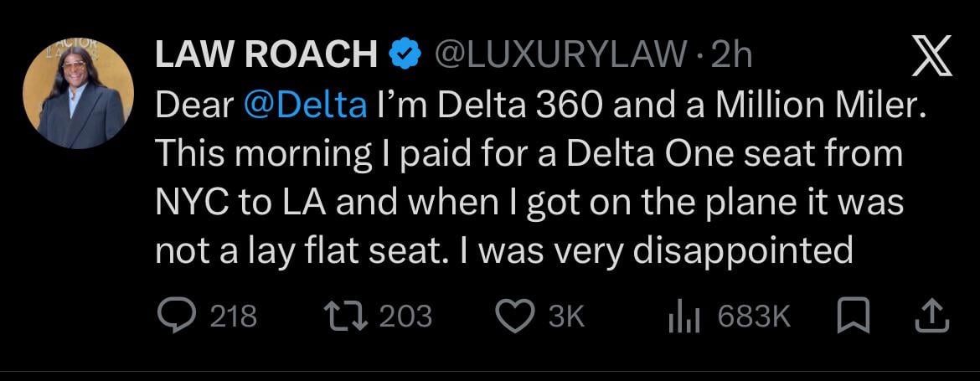The width and height of the screenshot is (980, 381).
Task: Click the 683K views count
Action: (754, 316)
